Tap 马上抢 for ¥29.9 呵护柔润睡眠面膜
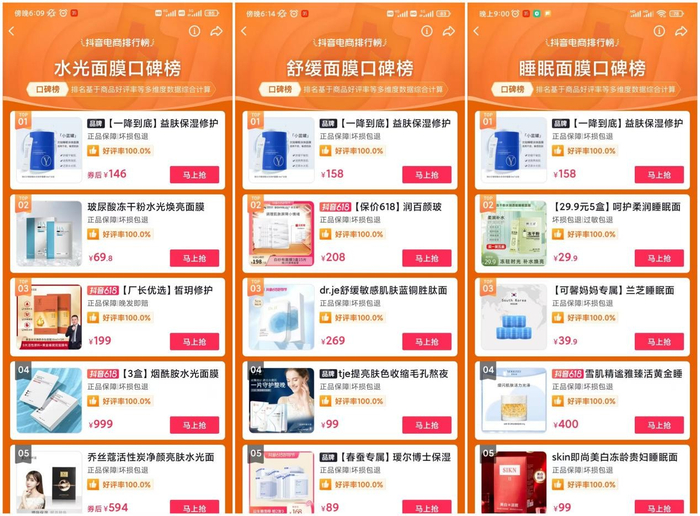The image size is (700, 516). [x=659, y=258]
